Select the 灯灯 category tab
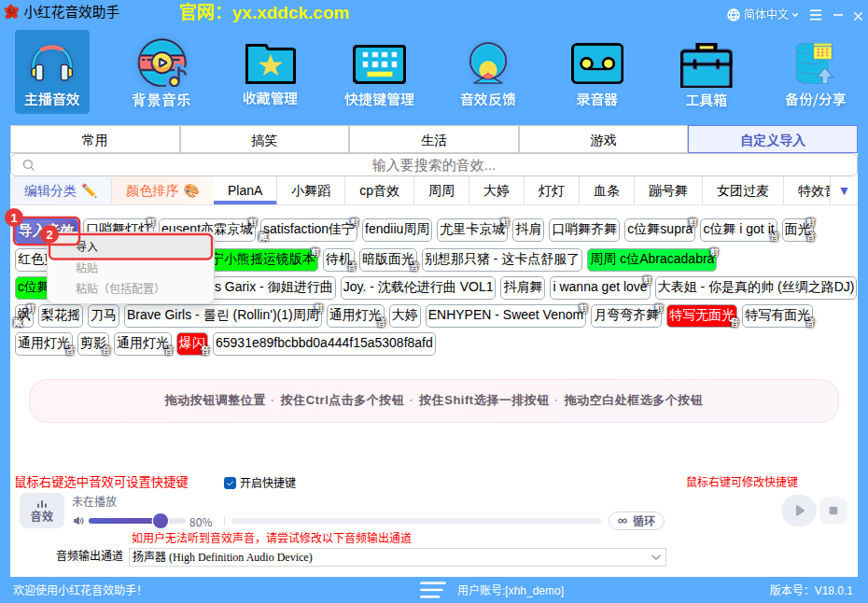The image size is (868, 603). (552, 191)
